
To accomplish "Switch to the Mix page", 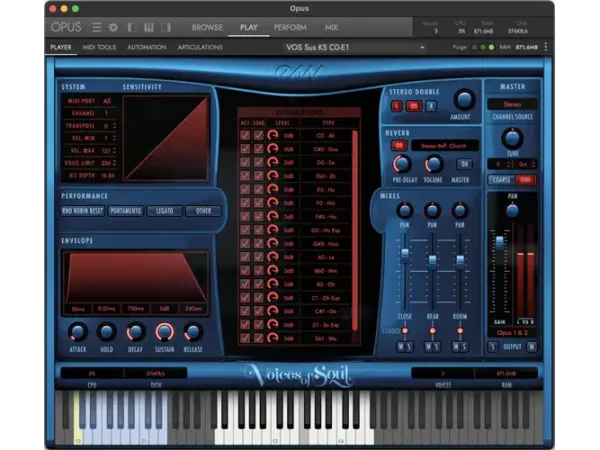I will [331, 28].
